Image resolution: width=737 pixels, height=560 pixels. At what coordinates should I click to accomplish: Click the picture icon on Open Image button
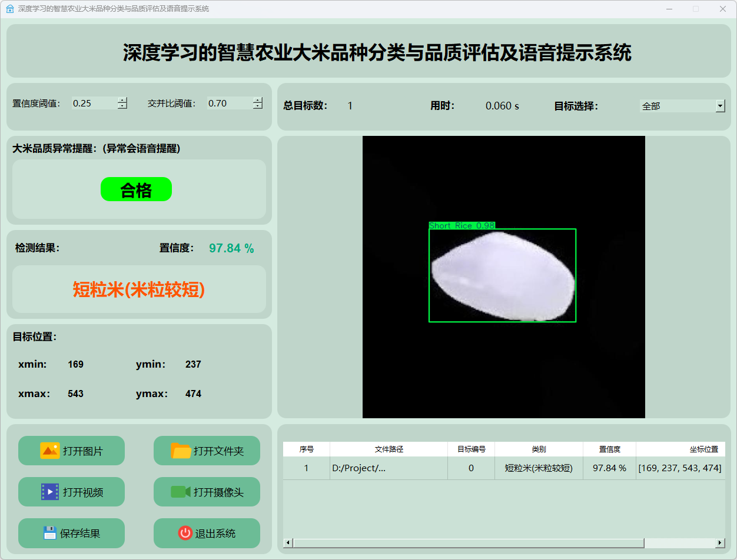pyautogui.click(x=50, y=451)
